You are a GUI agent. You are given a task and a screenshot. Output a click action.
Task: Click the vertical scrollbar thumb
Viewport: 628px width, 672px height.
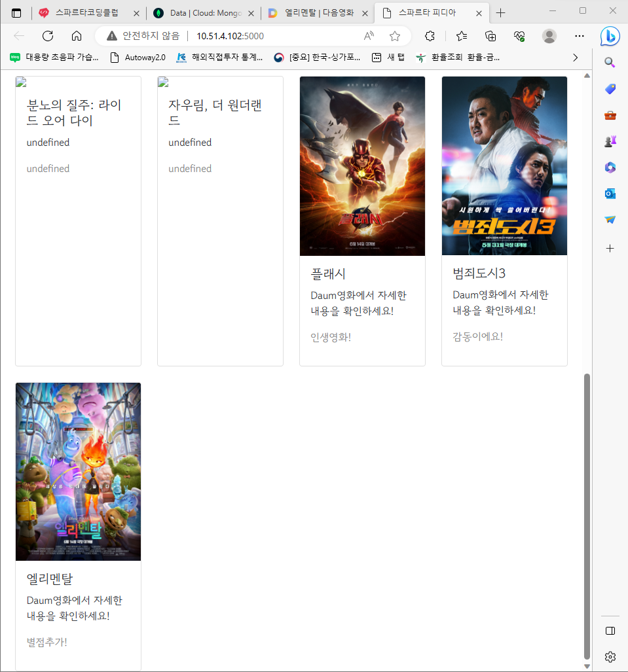[587, 516]
